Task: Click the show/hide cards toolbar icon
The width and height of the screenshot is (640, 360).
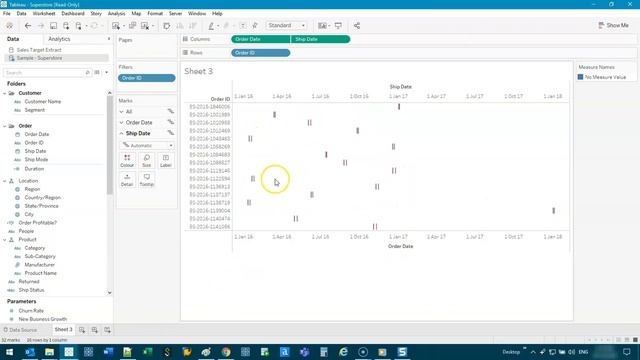Action: [322, 26]
